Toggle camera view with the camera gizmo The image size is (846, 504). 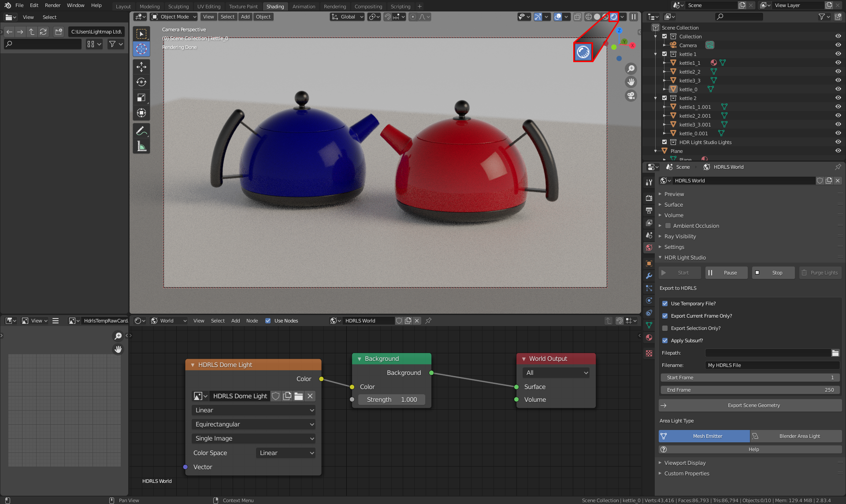point(631,96)
